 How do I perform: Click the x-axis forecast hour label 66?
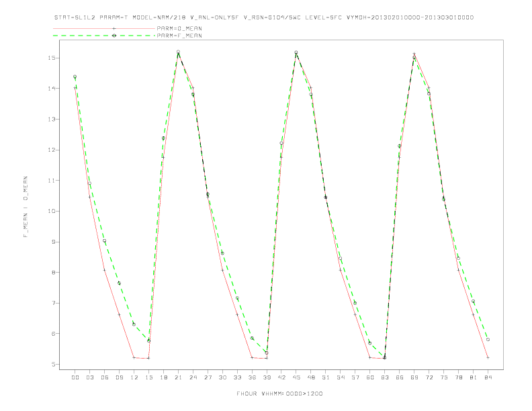pos(400,377)
